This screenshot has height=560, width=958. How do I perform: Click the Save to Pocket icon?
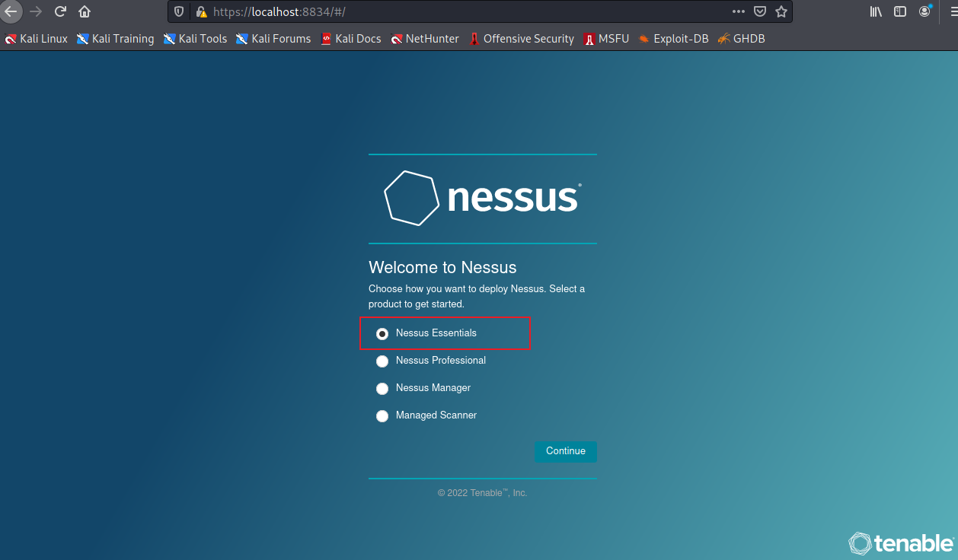[x=759, y=11]
